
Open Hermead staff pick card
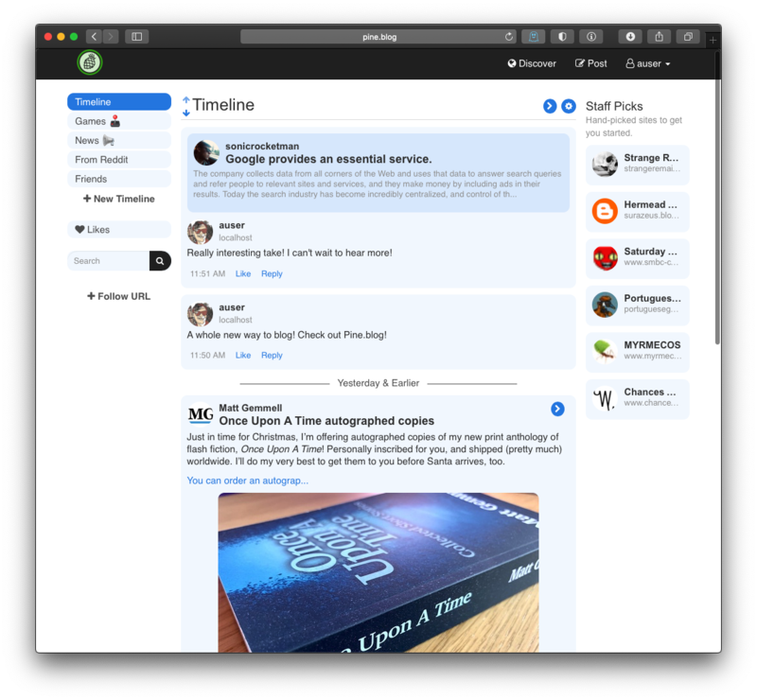pos(637,212)
